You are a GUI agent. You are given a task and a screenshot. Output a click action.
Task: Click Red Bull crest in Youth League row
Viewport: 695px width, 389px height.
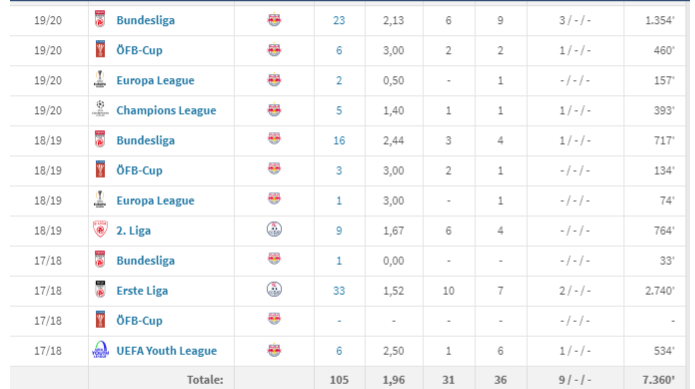pyautogui.click(x=274, y=350)
